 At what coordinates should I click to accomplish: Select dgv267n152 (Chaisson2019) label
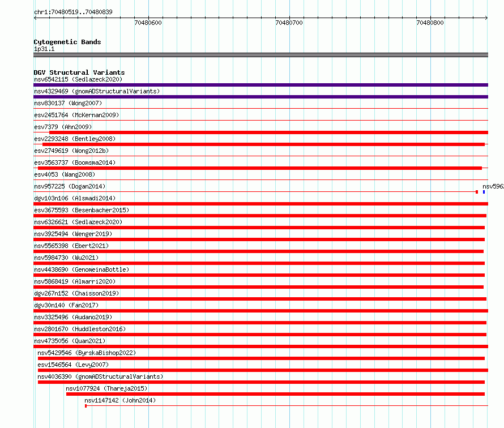click(76, 293)
